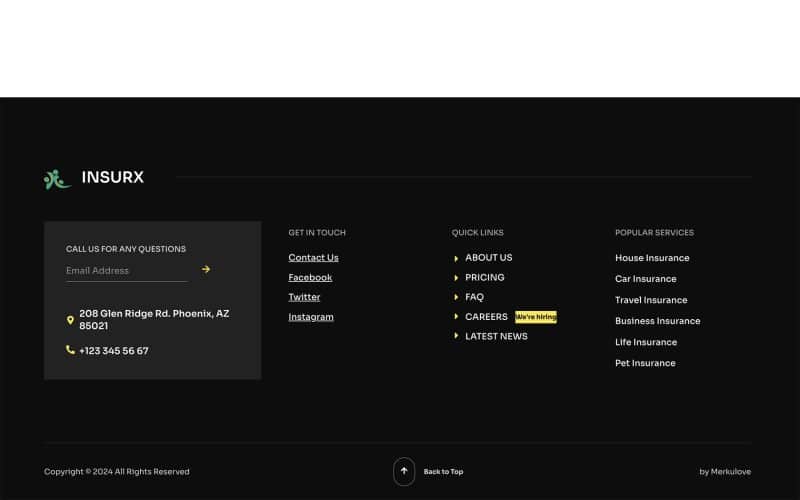The width and height of the screenshot is (800, 500).
Task: Choose Pet Insurance service link
Action: click(645, 363)
